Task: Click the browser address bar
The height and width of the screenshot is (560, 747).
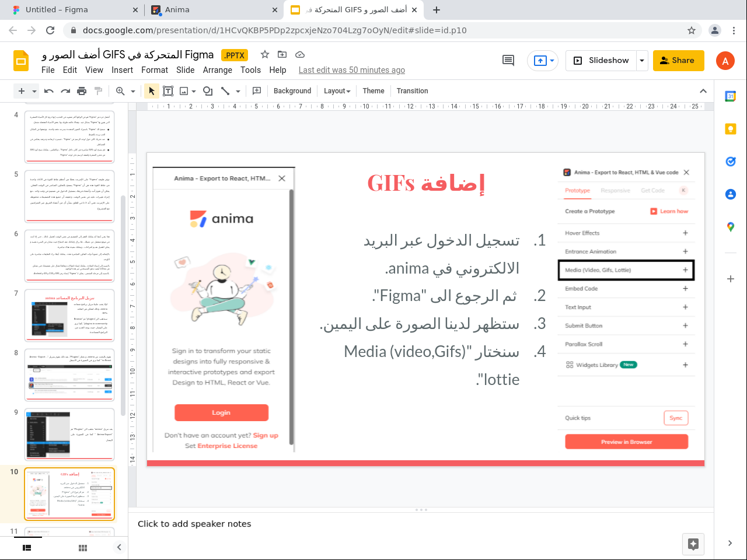Action: pyautogui.click(x=373, y=30)
